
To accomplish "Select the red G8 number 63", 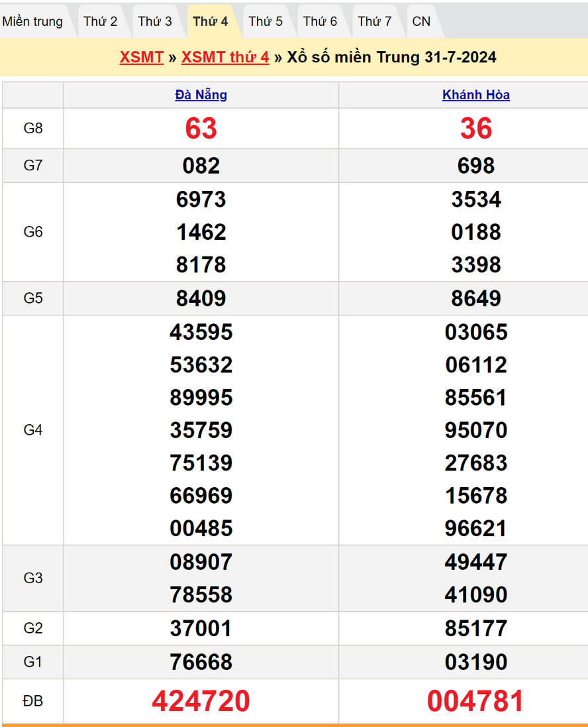I will pyautogui.click(x=201, y=129).
